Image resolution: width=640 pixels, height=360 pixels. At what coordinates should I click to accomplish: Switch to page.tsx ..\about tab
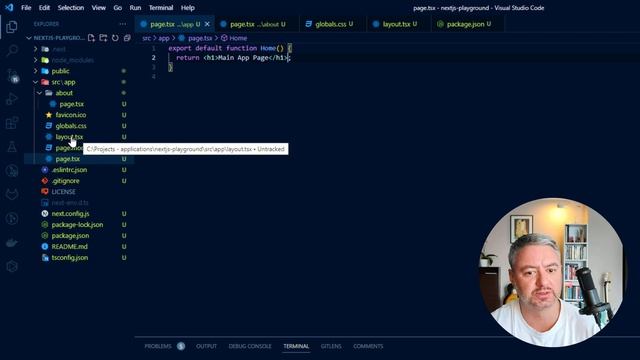[257, 24]
